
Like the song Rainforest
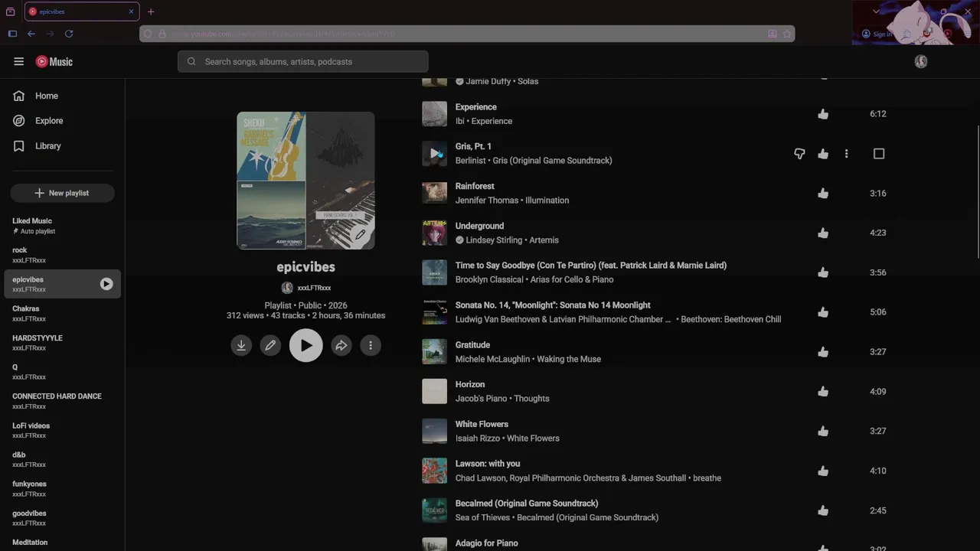click(823, 194)
